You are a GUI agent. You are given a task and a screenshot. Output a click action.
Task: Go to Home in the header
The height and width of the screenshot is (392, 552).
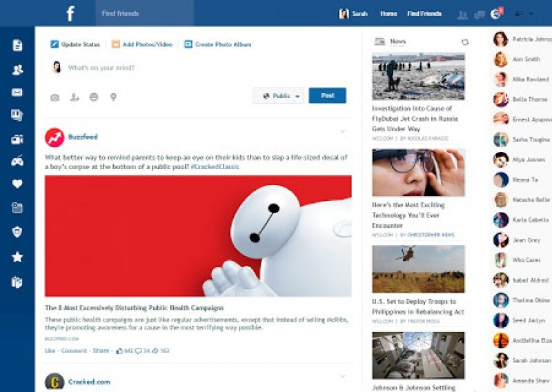388,14
